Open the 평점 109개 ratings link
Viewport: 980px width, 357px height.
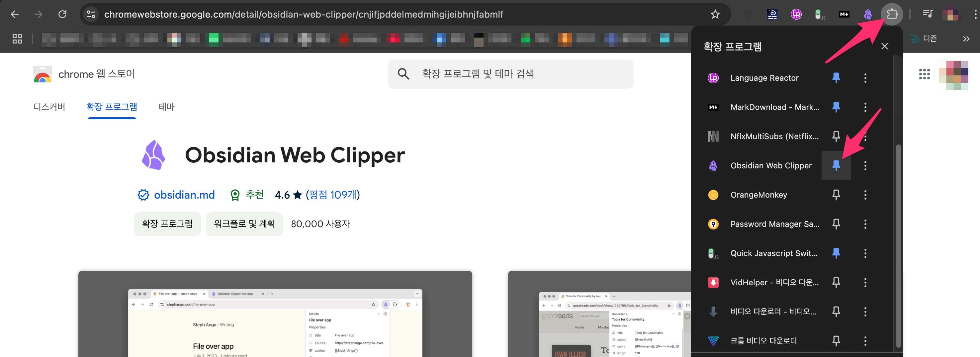point(332,195)
